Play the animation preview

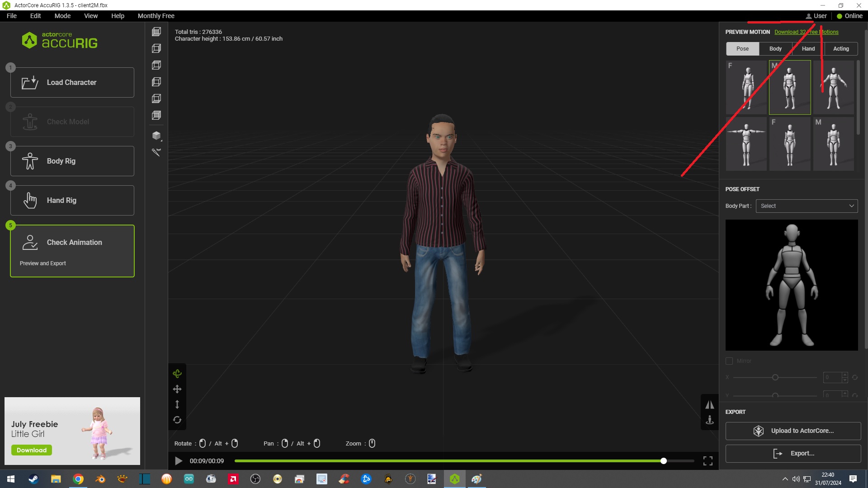click(x=179, y=461)
